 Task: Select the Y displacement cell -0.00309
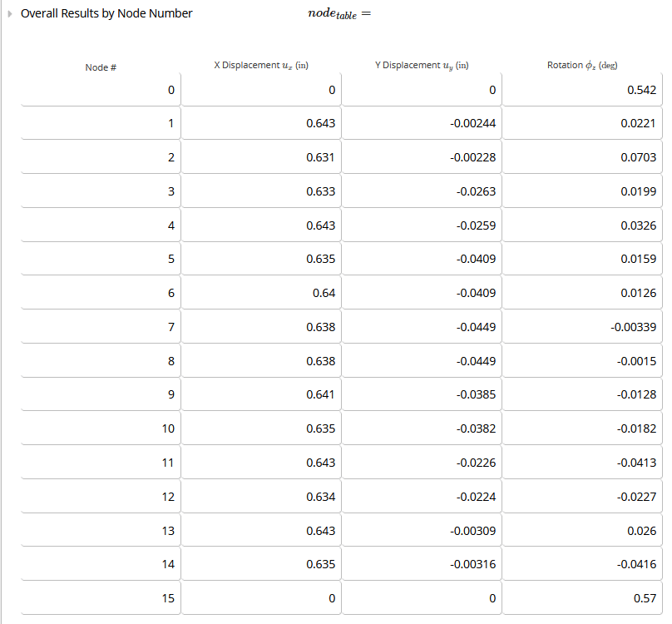click(422, 531)
